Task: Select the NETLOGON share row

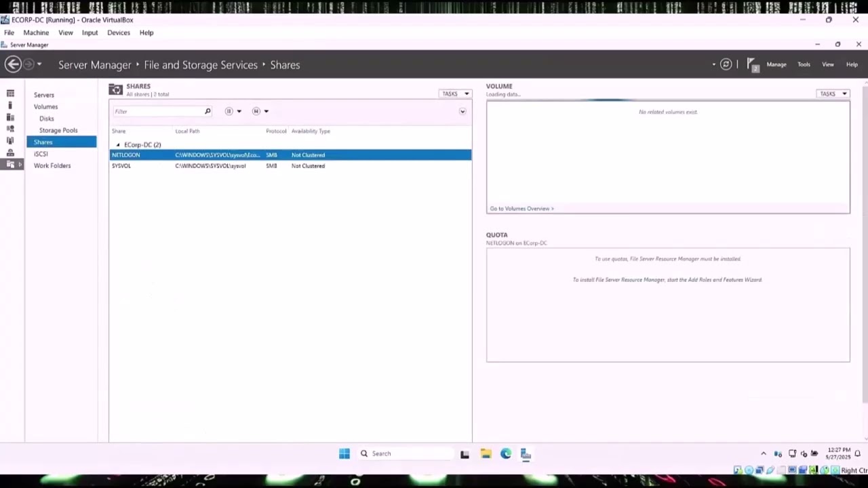Action: point(290,155)
